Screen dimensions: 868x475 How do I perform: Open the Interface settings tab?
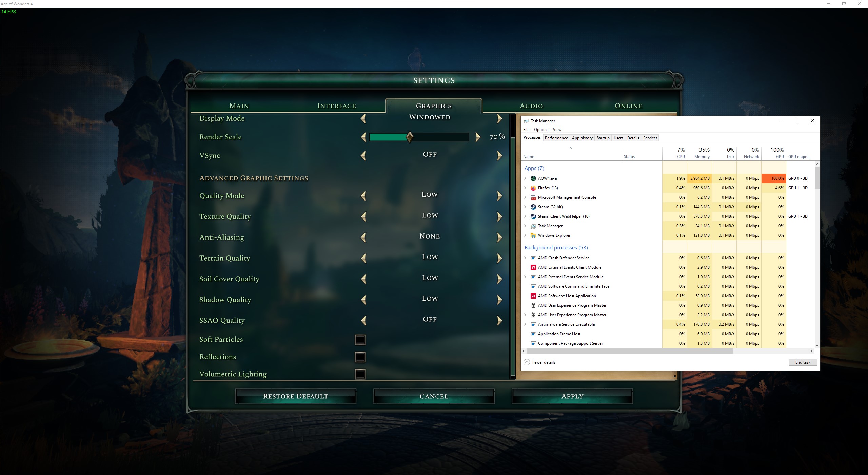coord(337,106)
